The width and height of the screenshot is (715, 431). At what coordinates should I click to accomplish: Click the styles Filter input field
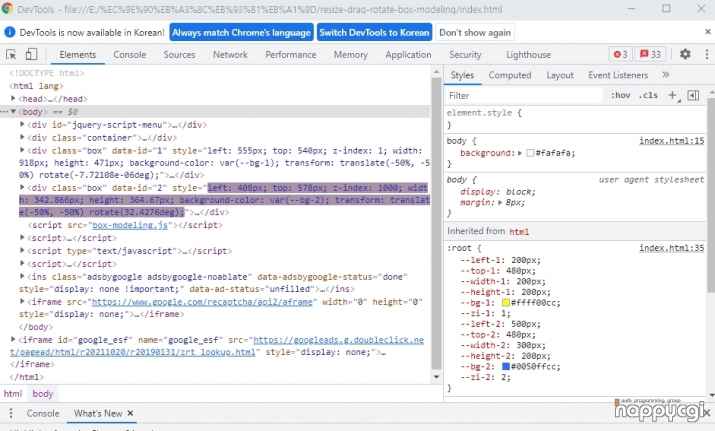click(x=524, y=95)
